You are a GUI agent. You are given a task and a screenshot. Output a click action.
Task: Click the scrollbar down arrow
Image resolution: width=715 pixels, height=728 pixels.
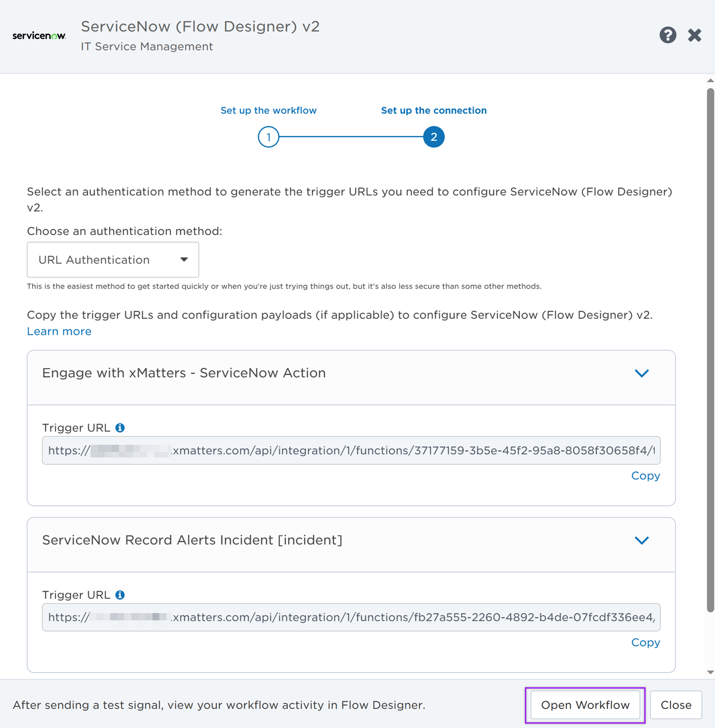[710, 672]
